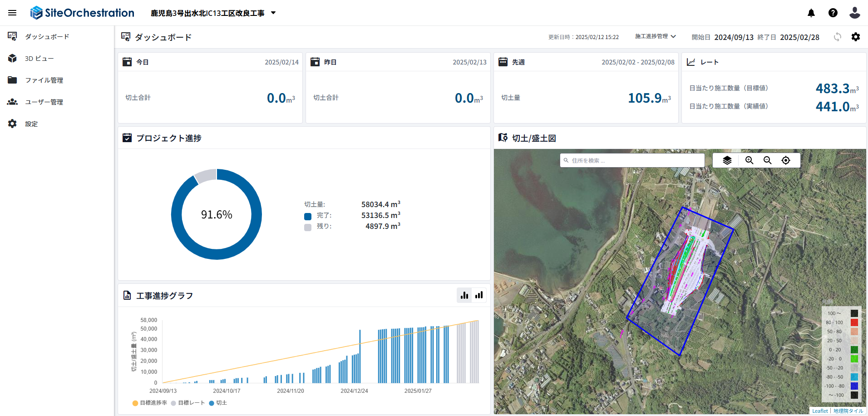Open user account profile icon
This screenshot has width=868, height=416.
855,13
